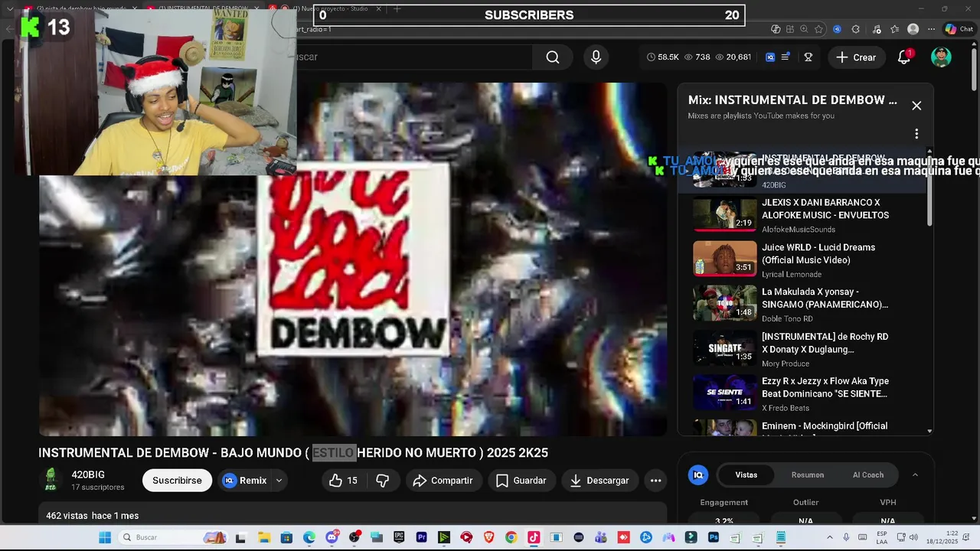The height and width of the screenshot is (551, 980).
Task: Open Microsoft Edge from the taskbar
Action: tap(309, 537)
